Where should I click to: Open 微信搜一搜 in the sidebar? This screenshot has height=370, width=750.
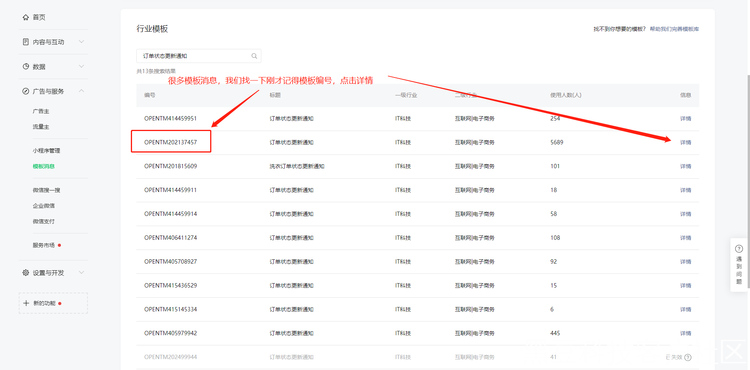46,190
